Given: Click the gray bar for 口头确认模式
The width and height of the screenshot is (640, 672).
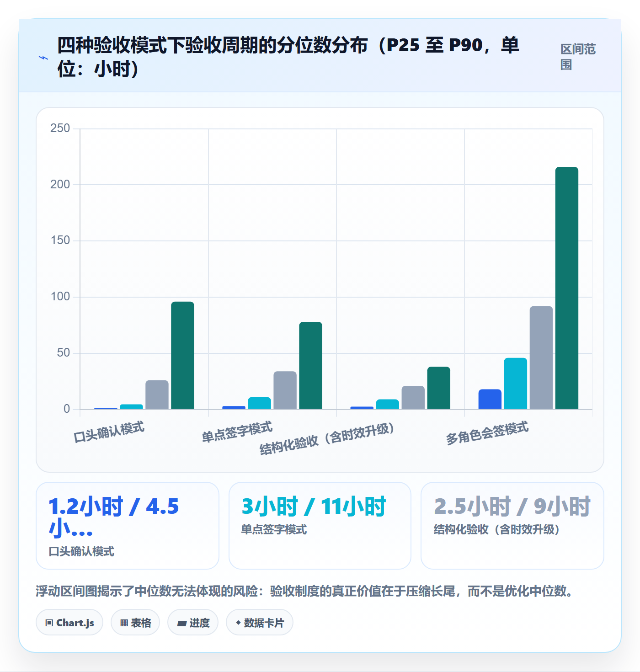Looking at the screenshot, I should [x=157, y=395].
